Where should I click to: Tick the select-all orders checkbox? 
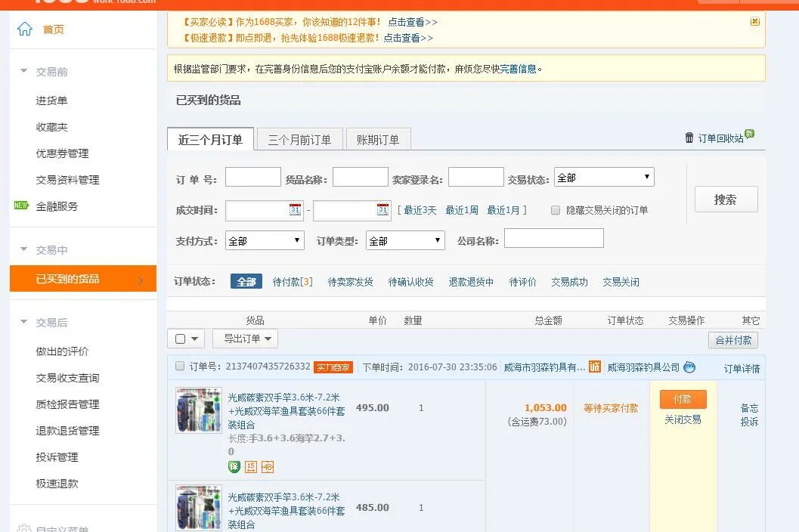[x=181, y=339]
